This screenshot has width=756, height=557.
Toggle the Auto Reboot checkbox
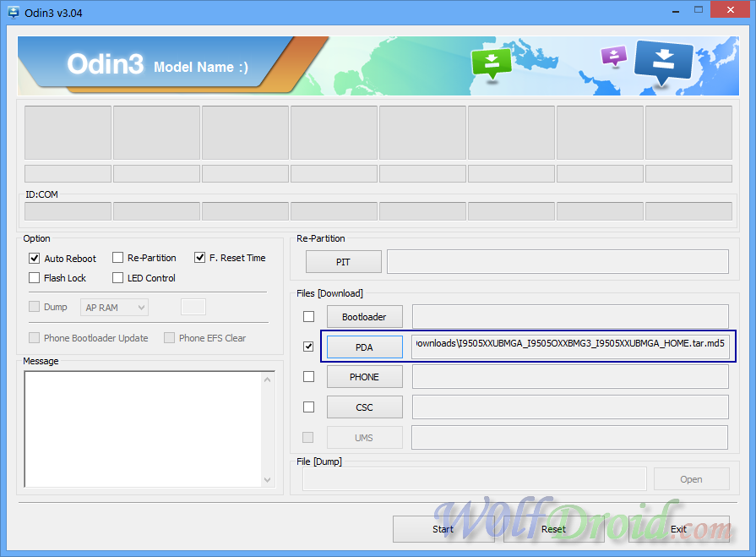pos(35,259)
